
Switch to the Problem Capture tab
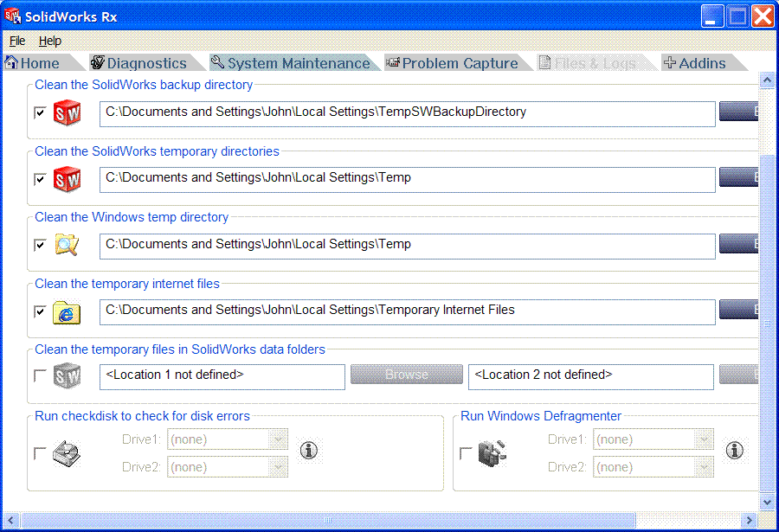coord(460,63)
